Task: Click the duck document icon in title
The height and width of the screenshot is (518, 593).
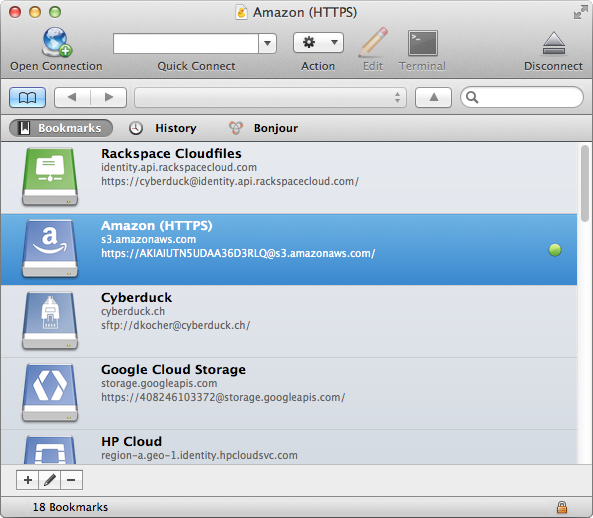Action: (x=241, y=12)
